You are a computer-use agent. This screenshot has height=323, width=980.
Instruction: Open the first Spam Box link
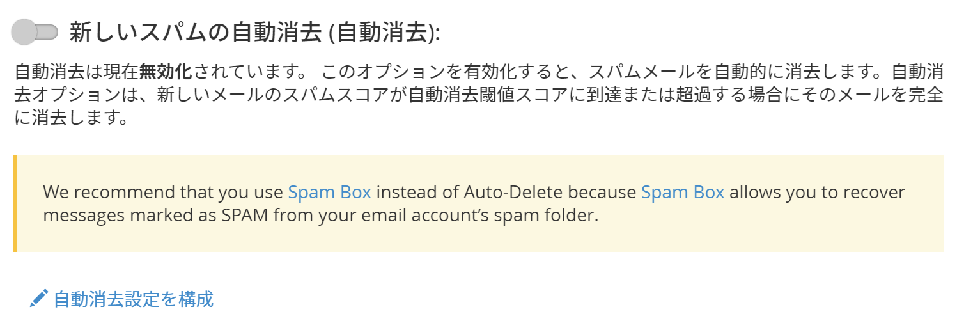(x=329, y=192)
